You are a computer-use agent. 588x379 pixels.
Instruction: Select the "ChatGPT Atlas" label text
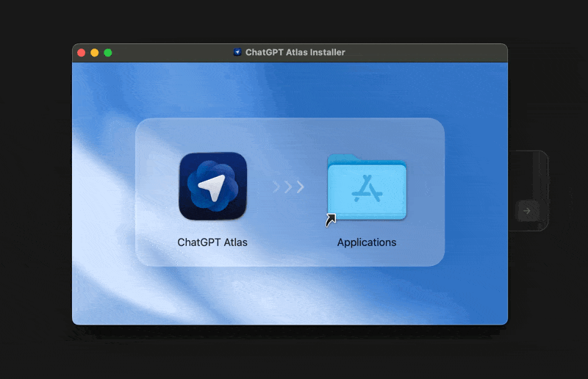click(212, 242)
